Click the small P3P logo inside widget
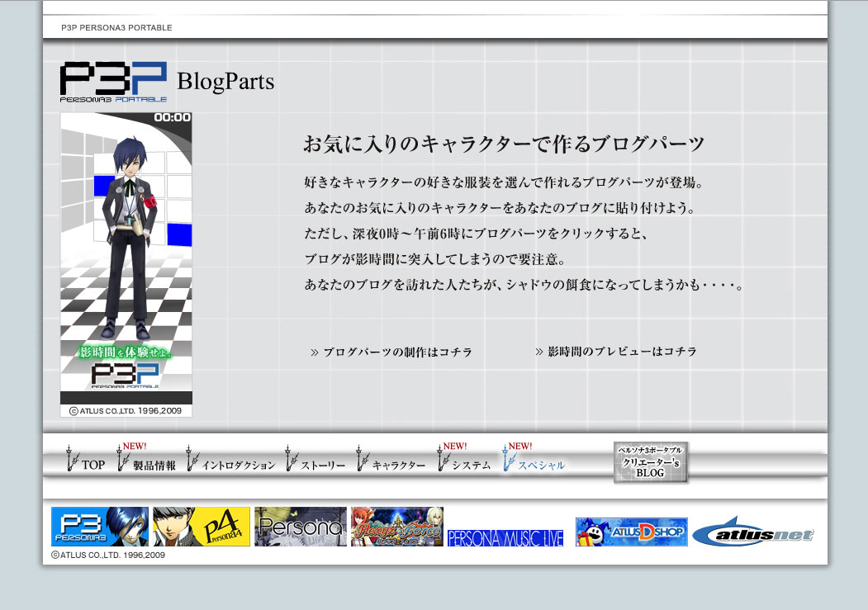The width and height of the screenshot is (868, 610). coord(125,376)
